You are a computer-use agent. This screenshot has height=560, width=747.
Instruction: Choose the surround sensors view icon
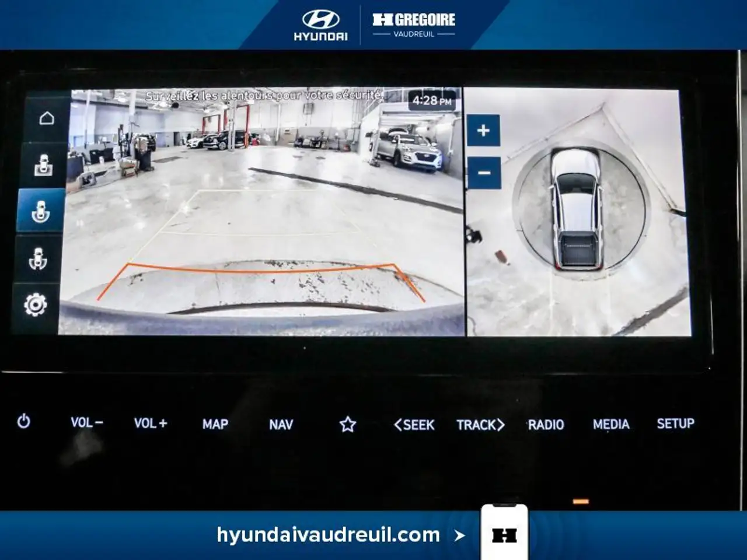pos(38,258)
